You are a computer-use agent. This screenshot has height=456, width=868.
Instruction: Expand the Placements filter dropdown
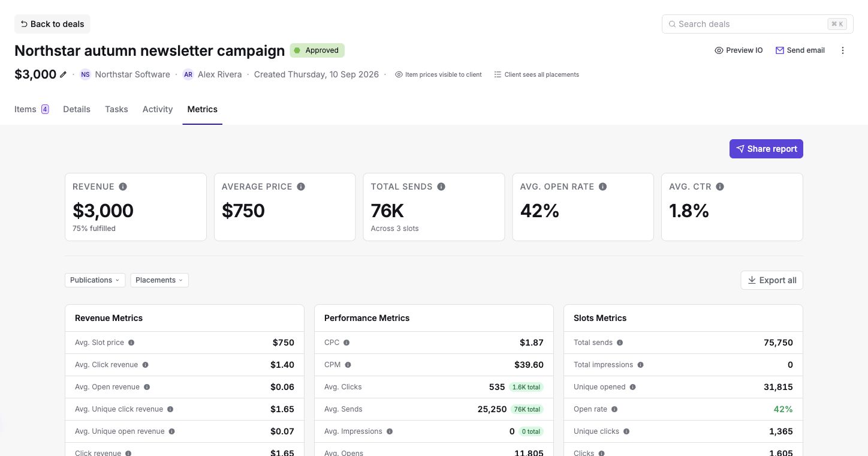point(159,280)
